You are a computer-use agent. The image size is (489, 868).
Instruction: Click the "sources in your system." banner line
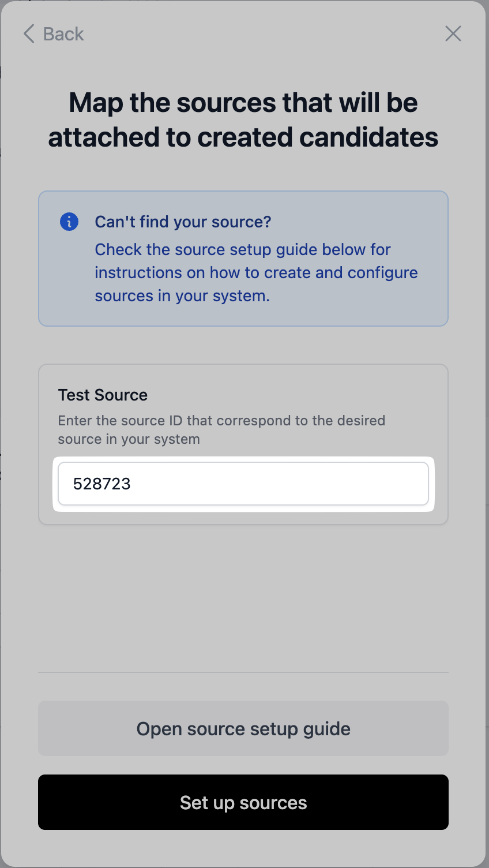click(182, 295)
